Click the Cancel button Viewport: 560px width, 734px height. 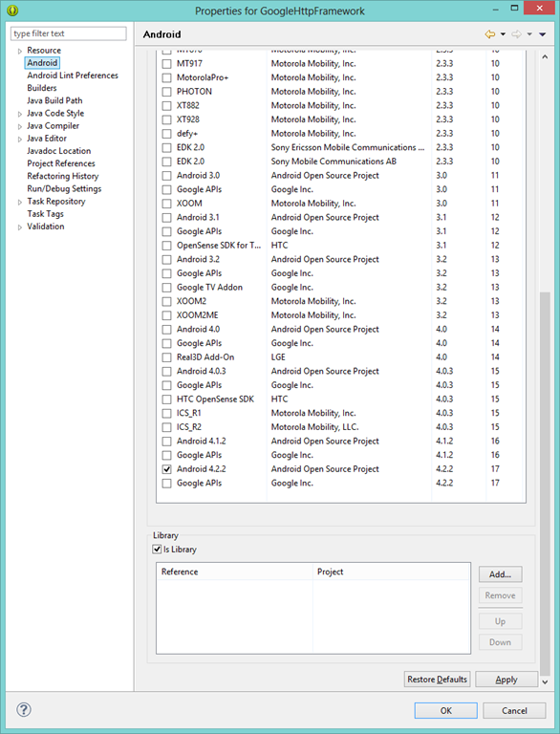pyautogui.click(x=514, y=711)
